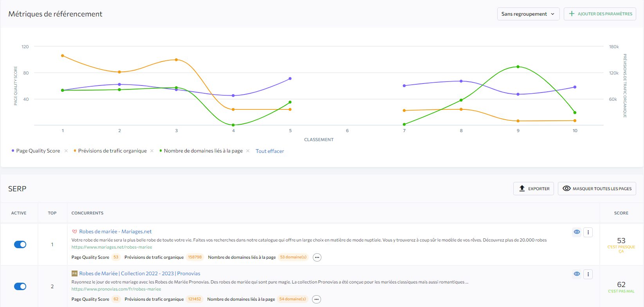Remove Prévisions de trafic organique series
This screenshot has width=644, height=307.
[x=152, y=151]
